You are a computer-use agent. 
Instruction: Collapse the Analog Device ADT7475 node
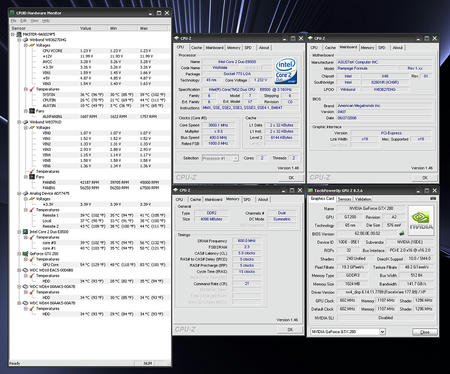19,193
